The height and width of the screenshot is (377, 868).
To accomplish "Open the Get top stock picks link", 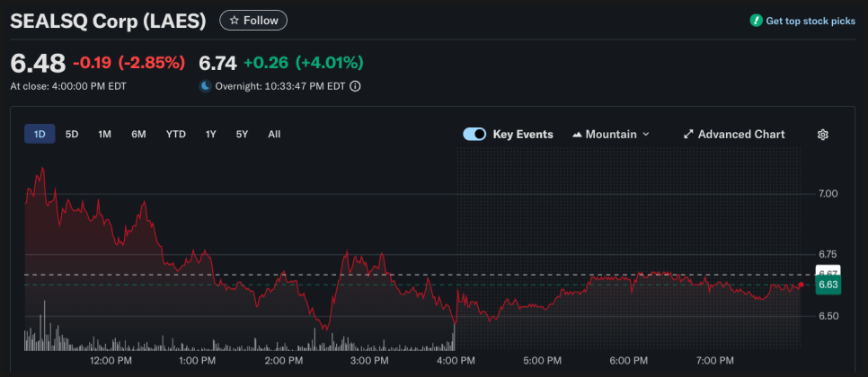I will pos(810,21).
